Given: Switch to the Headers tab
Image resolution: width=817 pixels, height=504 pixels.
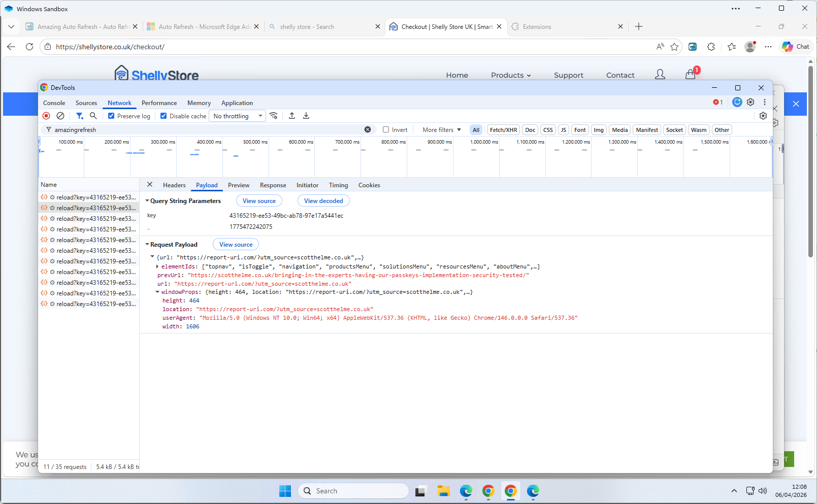Looking at the screenshot, I should [174, 185].
